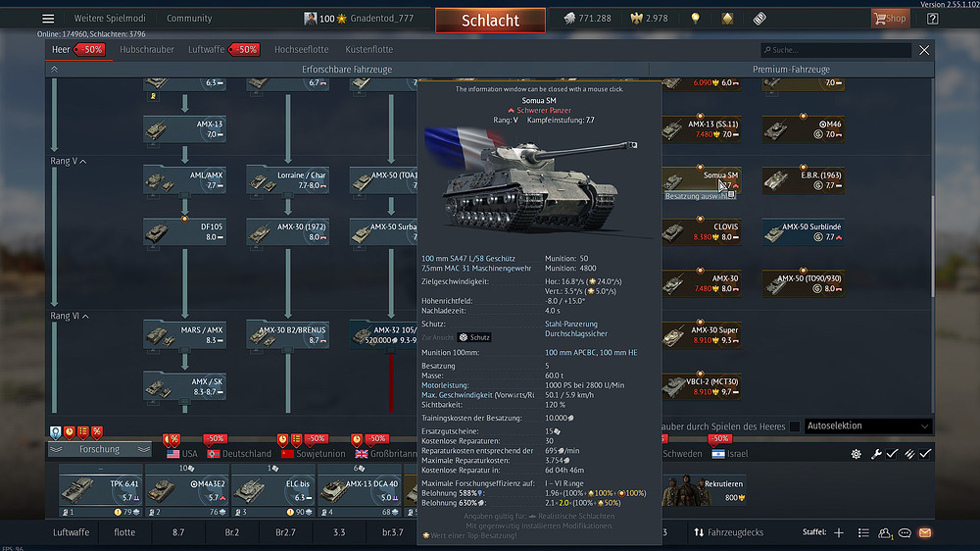The width and height of the screenshot is (980, 551).
Task: Open the Shop cart button
Action: tap(890, 18)
